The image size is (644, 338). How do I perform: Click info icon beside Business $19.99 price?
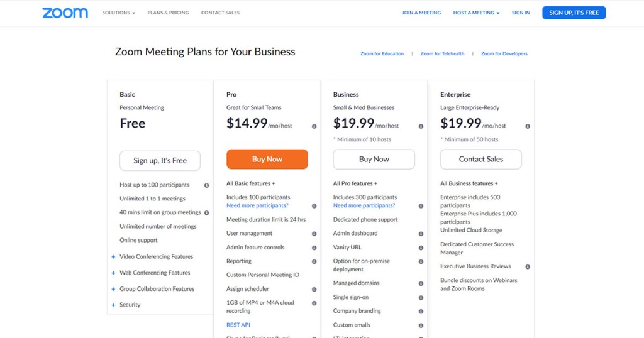421,126
